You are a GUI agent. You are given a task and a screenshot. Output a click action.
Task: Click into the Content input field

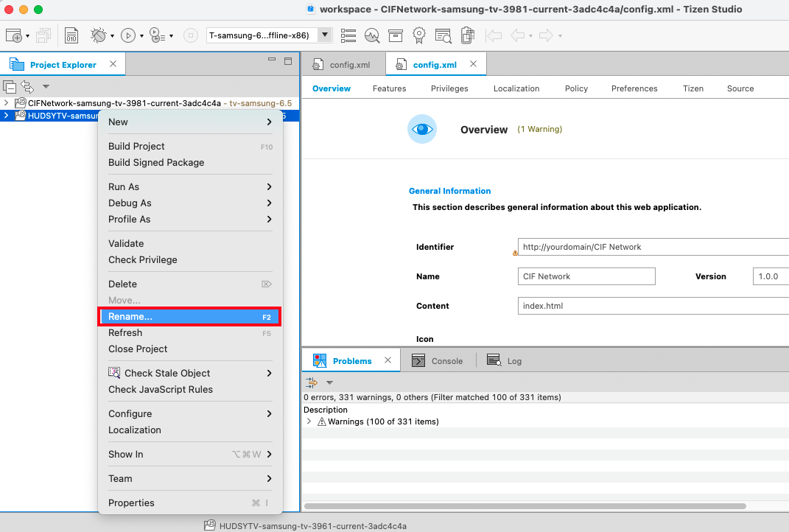(x=653, y=306)
